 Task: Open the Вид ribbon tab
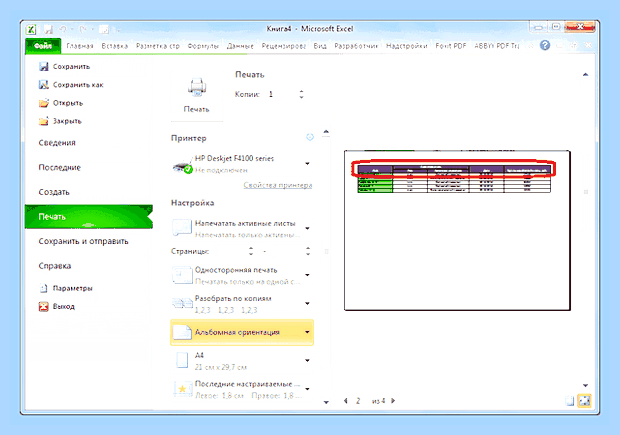[320, 46]
